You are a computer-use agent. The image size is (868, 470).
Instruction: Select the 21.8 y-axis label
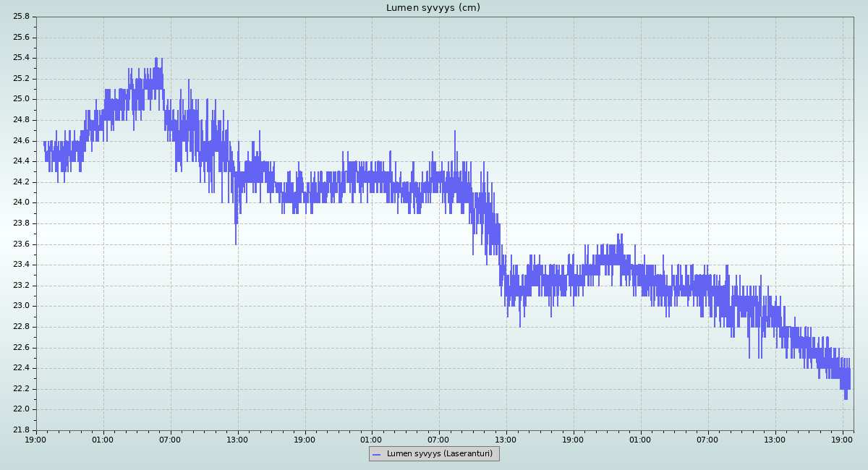(21, 430)
